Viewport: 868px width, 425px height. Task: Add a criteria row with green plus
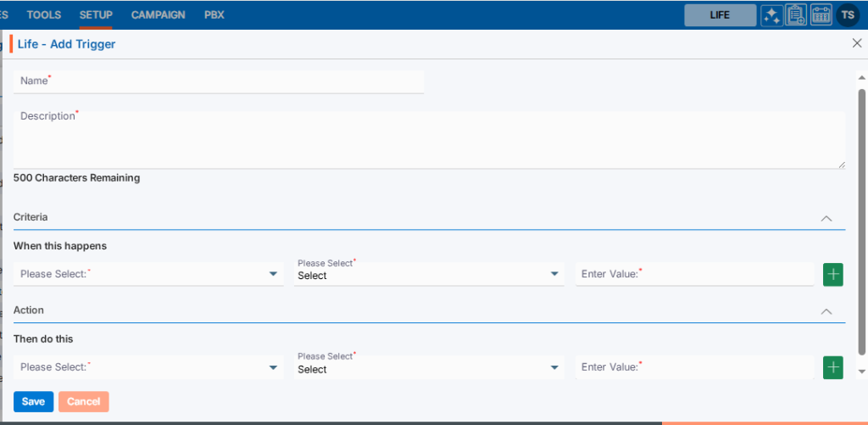click(x=833, y=274)
